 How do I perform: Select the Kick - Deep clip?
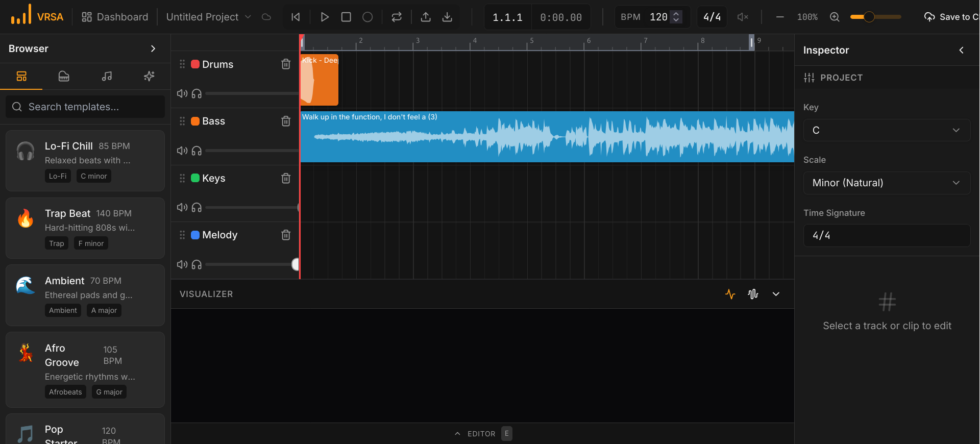(320, 80)
